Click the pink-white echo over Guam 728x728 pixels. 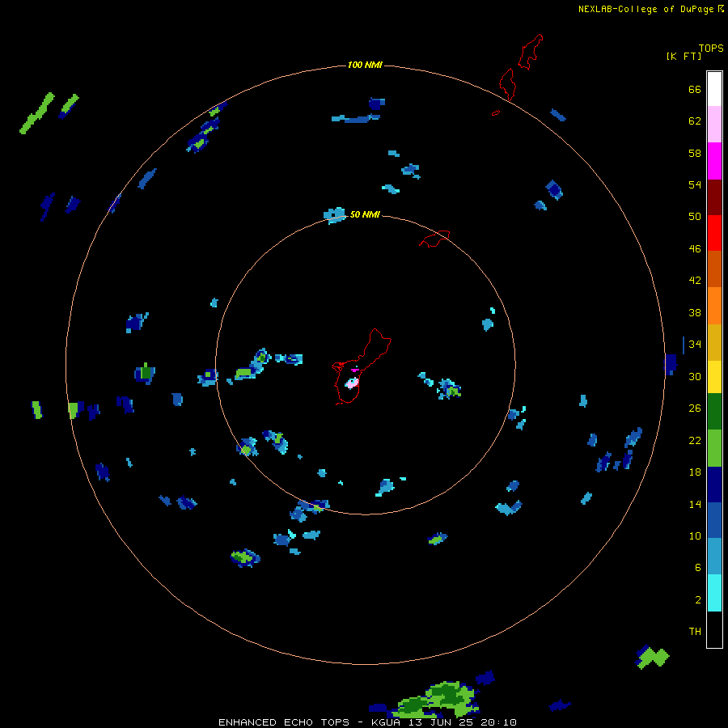click(352, 383)
